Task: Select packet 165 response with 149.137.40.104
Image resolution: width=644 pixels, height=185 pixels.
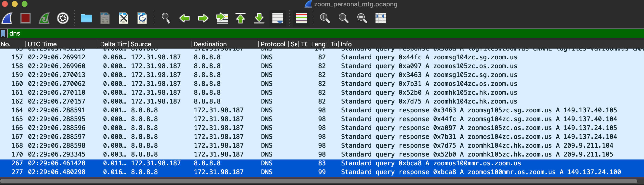Action: tap(322, 119)
